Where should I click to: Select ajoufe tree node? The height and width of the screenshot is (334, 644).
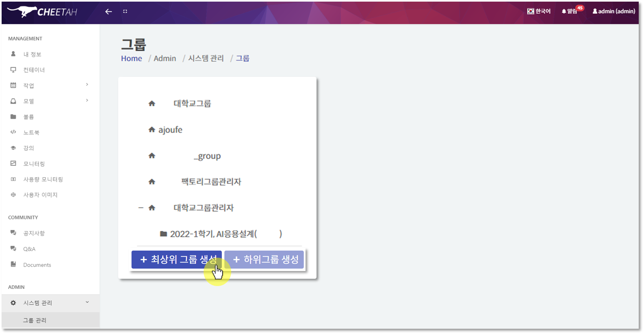pos(170,130)
